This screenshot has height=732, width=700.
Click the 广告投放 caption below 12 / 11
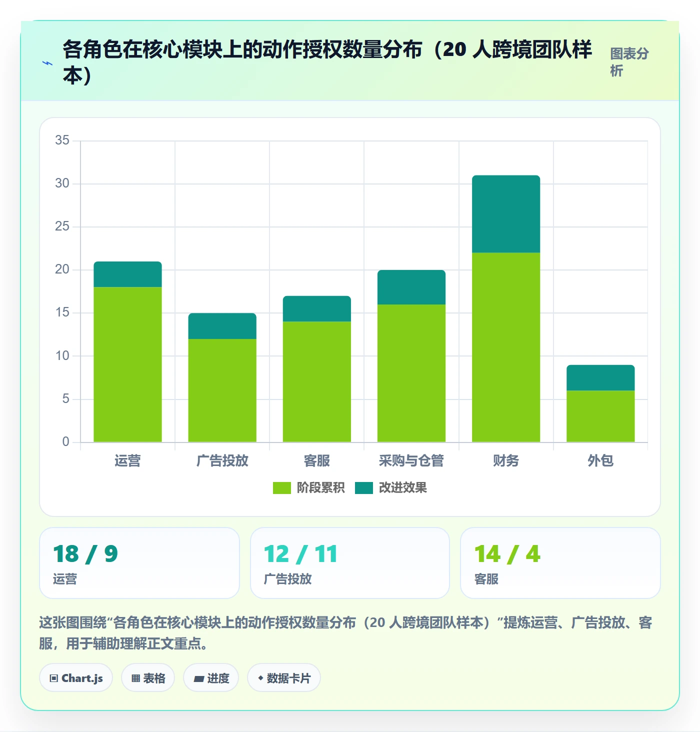click(287, 579)
